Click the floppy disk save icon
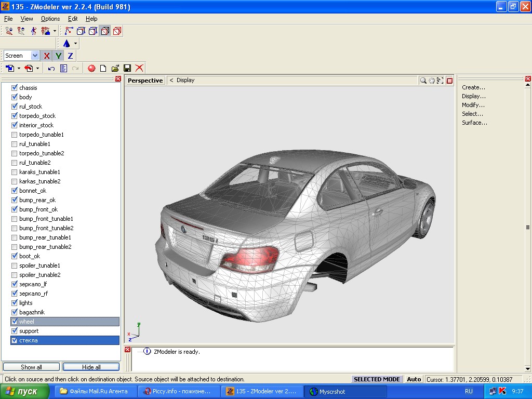The width and height of the screenshot is (532, 399). pos(127,68)
